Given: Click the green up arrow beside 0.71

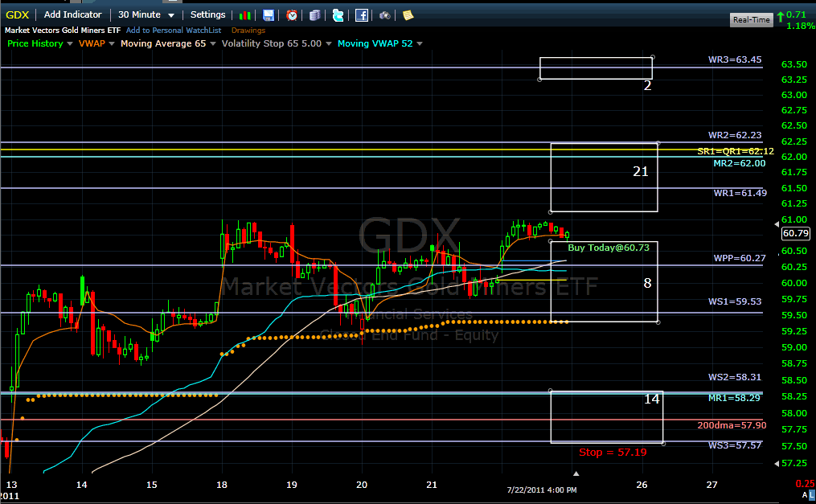Looking at the screenshot, I should point(781,17).
